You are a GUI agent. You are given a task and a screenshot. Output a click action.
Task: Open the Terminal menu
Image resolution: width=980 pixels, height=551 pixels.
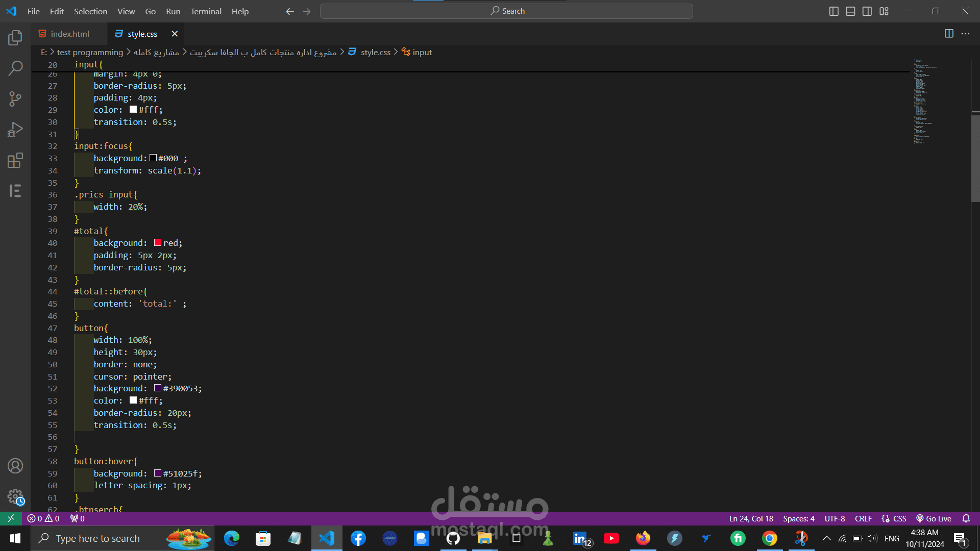206,11
